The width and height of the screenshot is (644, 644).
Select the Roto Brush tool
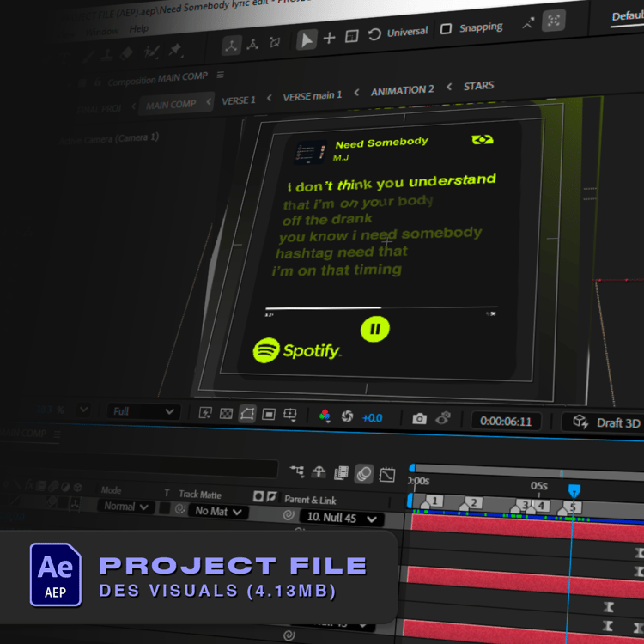(x=151, y=52)
